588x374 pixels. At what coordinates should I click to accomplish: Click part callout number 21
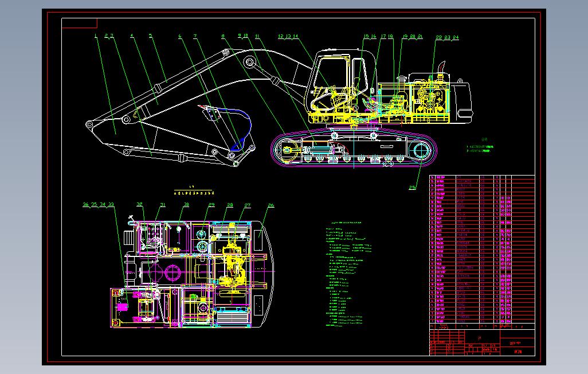[420, 36]
